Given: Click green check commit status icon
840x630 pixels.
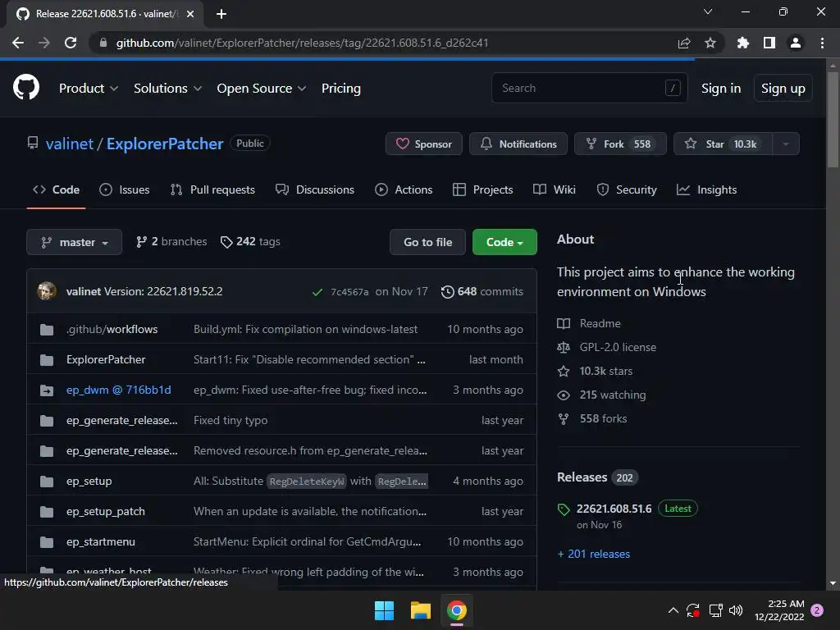Looking at the screenshot, I should [317, 292].
